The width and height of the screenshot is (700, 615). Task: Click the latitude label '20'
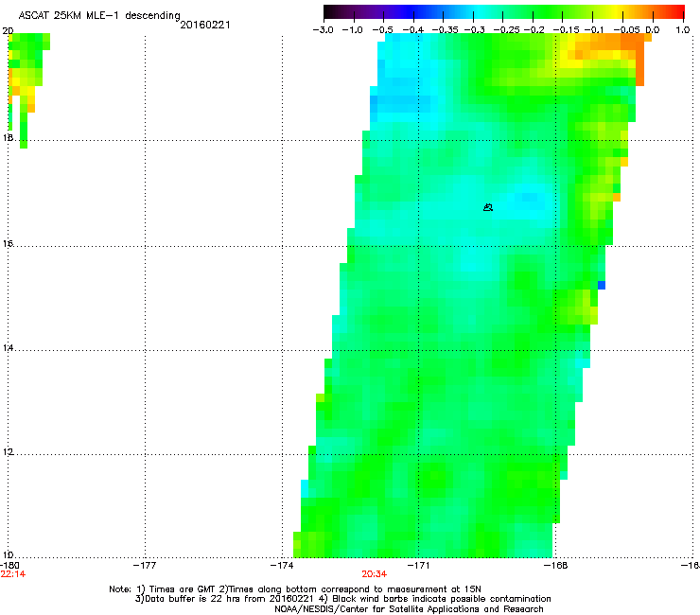pyautogui.click(x=8, y=31)
